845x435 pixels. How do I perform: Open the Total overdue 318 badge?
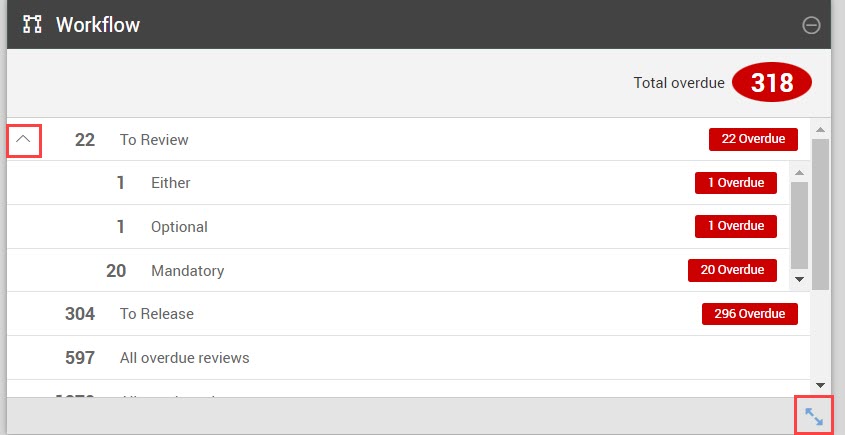pyautogui.click(x=772, y=82)
